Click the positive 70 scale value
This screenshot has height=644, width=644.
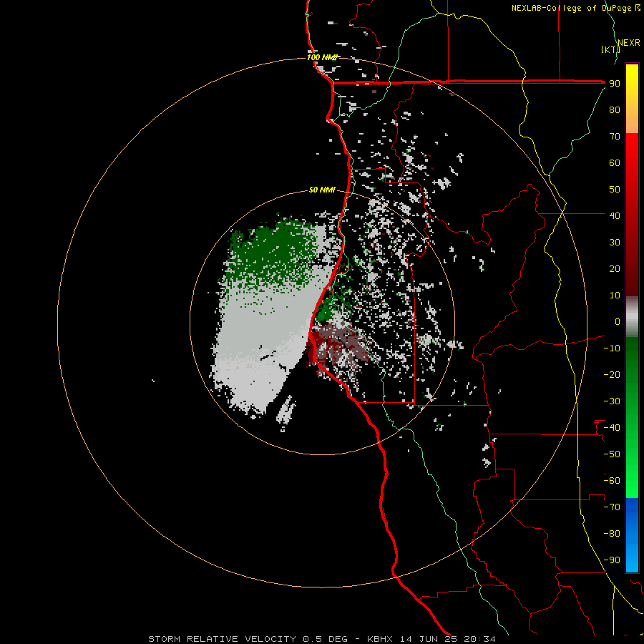tap(615, 137)
